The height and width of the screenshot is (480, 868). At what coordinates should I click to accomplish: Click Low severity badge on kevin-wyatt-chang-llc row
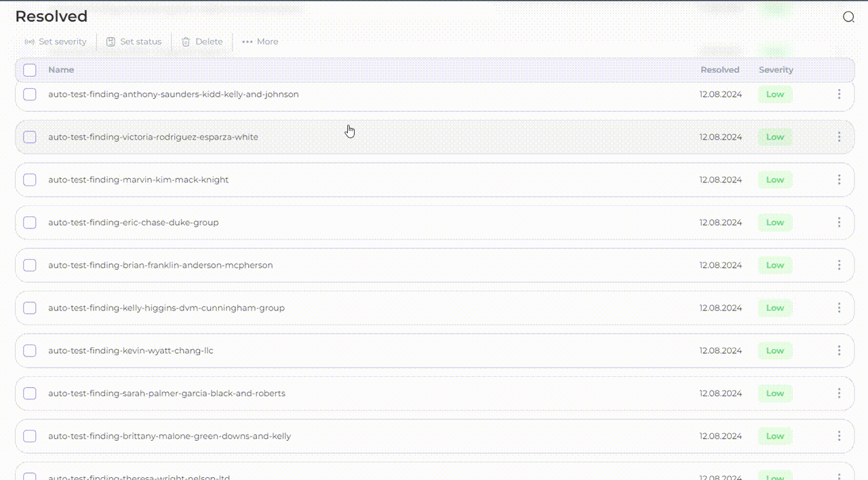pos(775,351)
